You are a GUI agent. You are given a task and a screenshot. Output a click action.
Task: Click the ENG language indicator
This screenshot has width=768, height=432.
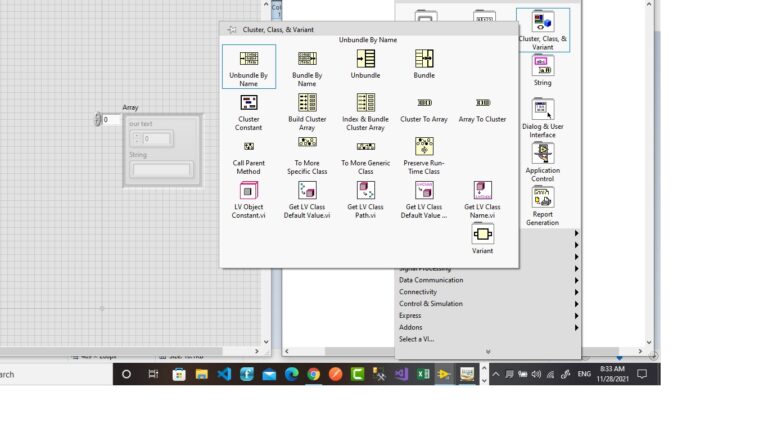coord(584,374)
